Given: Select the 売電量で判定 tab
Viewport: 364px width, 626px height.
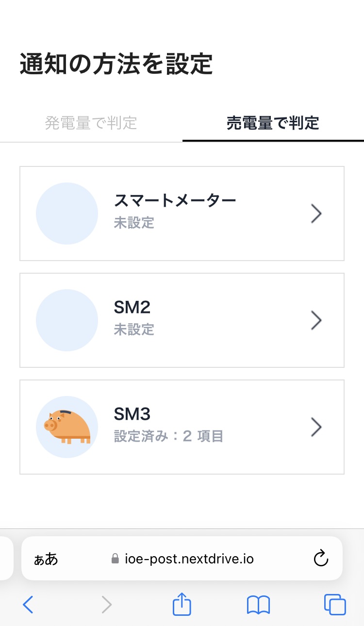Looking at the screenshot, I should click(x=273, y=123).
